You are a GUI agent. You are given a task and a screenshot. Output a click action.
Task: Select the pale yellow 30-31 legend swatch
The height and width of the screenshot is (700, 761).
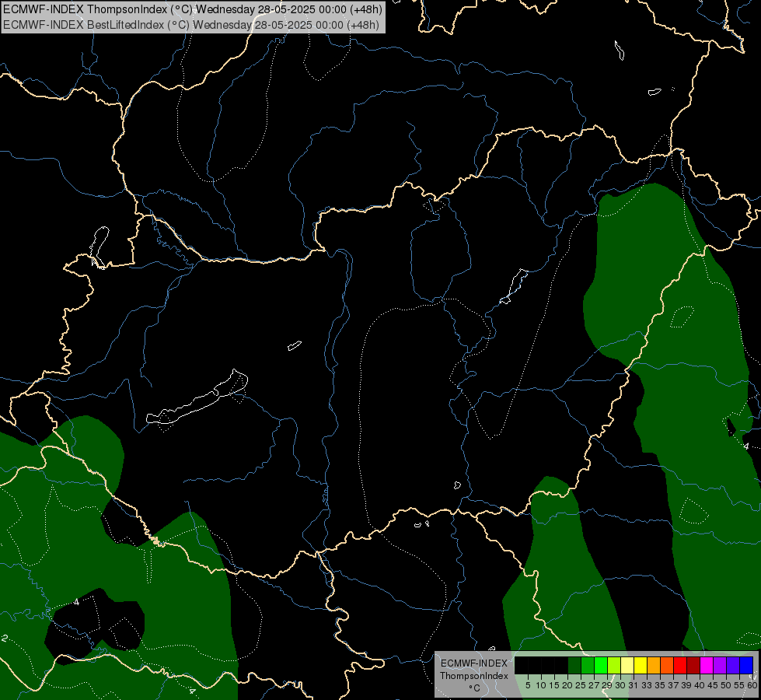coord(627,665)
